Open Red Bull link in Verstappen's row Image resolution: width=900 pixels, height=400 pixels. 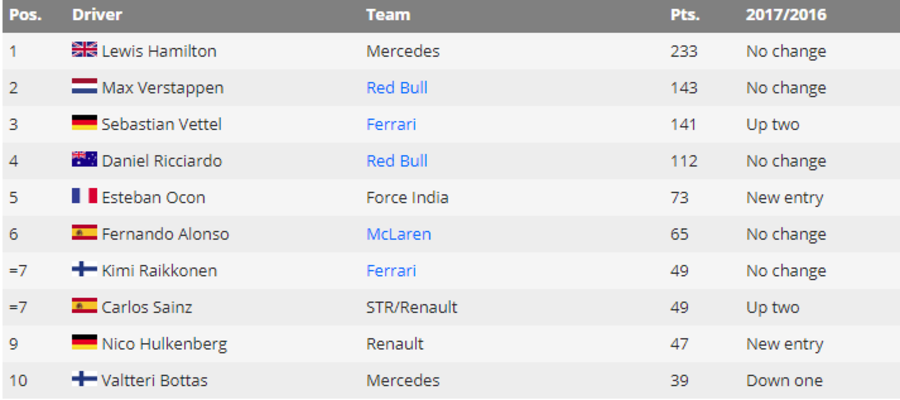point(397,88)
